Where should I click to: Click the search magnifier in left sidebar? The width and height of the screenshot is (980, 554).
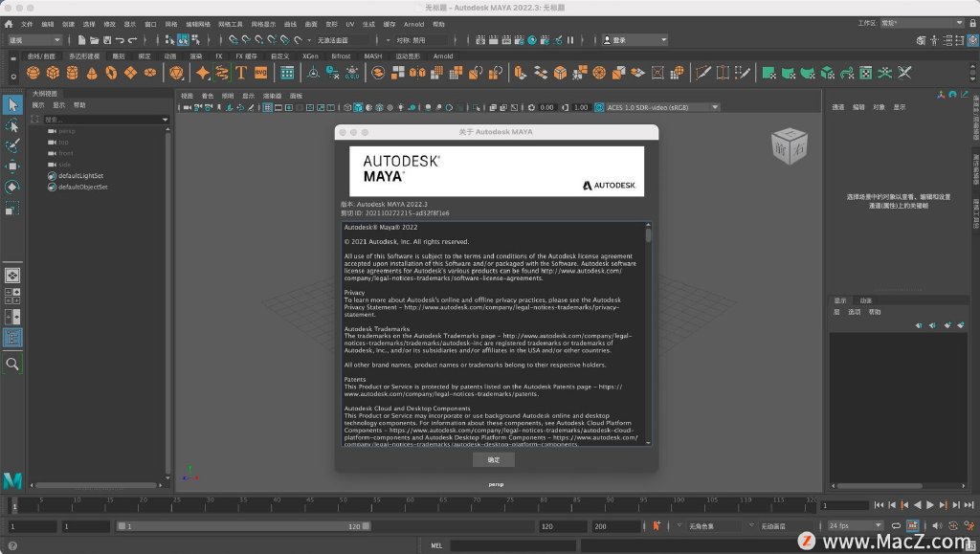[12, 364]
